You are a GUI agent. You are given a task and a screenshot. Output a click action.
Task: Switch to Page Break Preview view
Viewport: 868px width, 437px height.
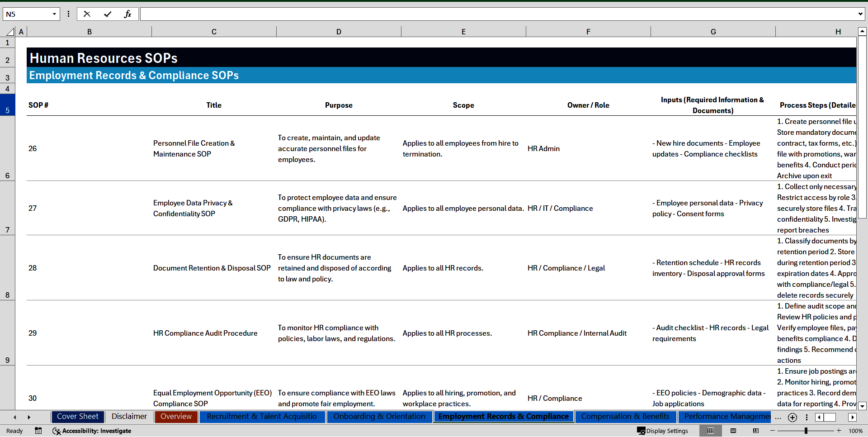755,431
